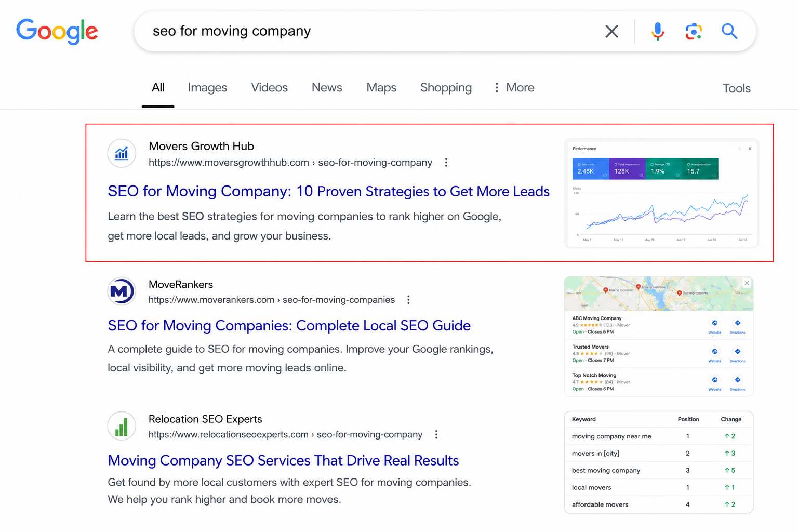This screenshot has height=532, width=798.
Task: Click the Keyword column header
Action: 584,419
